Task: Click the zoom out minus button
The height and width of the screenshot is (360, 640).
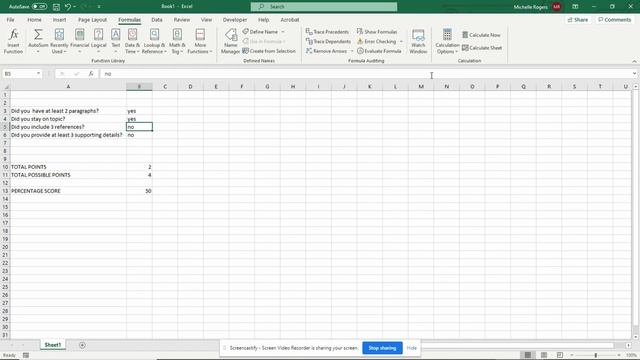Action: pos(572,355)
